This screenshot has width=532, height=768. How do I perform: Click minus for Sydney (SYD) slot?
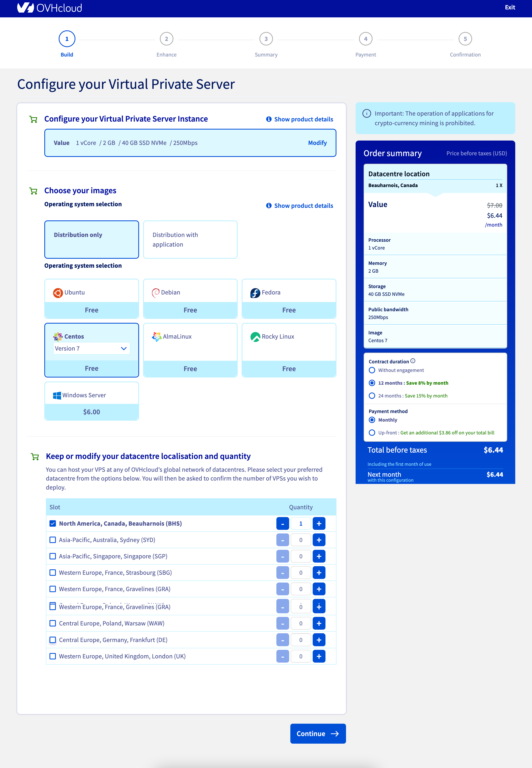283,540
